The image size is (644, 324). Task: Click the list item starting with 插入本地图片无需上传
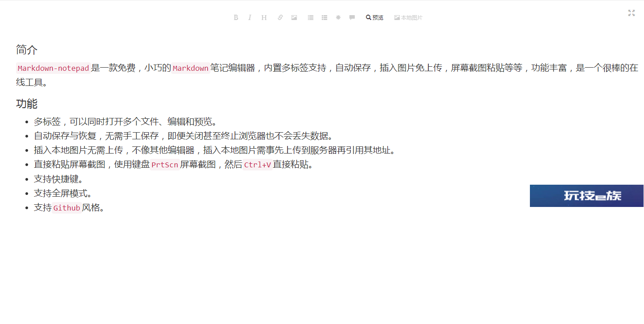pyautogui.click(x=215, y=150)
